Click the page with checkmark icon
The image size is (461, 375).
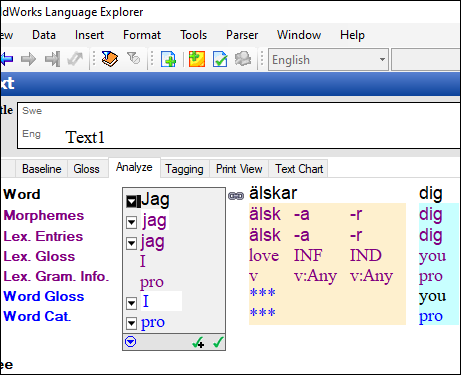coord(220,59)
